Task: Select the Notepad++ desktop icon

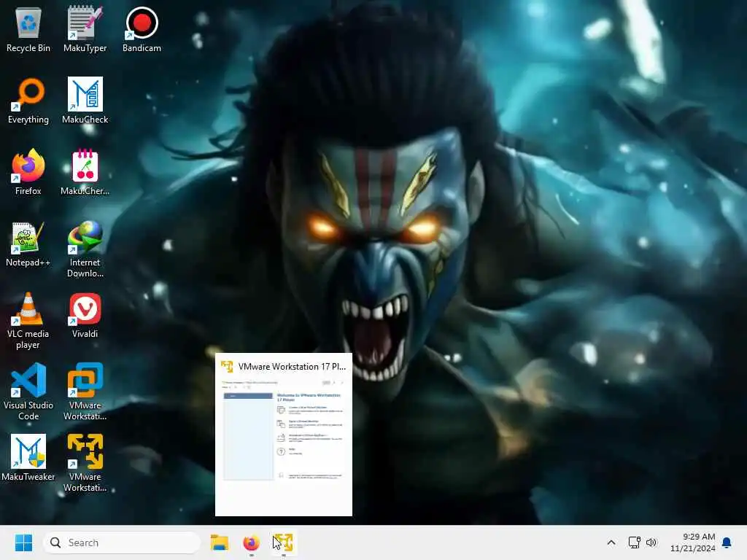Action: (x=28, y=244)
